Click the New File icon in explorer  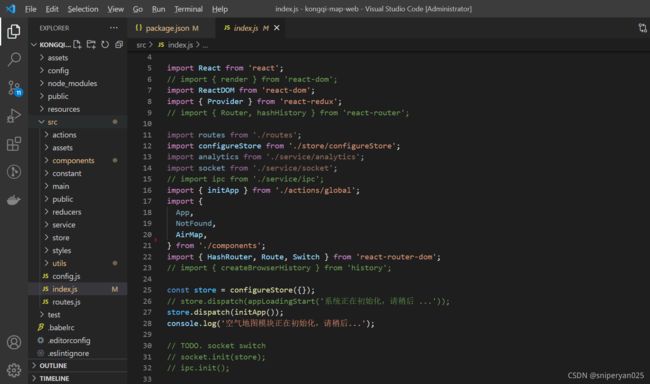pos(77,44)
